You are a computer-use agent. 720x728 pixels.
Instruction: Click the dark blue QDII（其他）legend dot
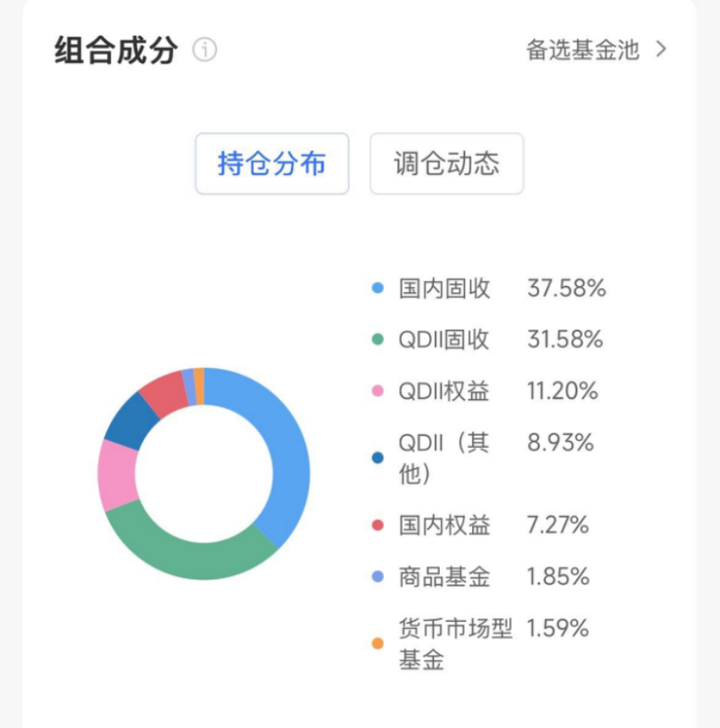coord(377,458)
